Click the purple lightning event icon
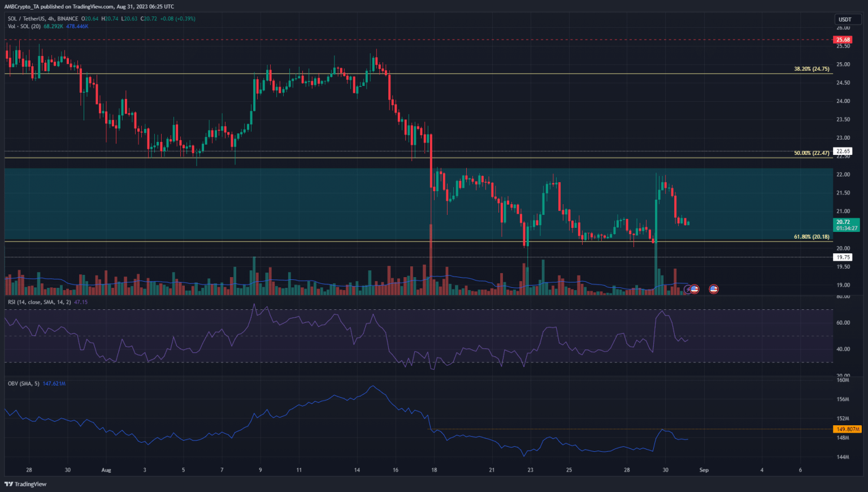The image size is (868, 492). click(x=688, y=289)
